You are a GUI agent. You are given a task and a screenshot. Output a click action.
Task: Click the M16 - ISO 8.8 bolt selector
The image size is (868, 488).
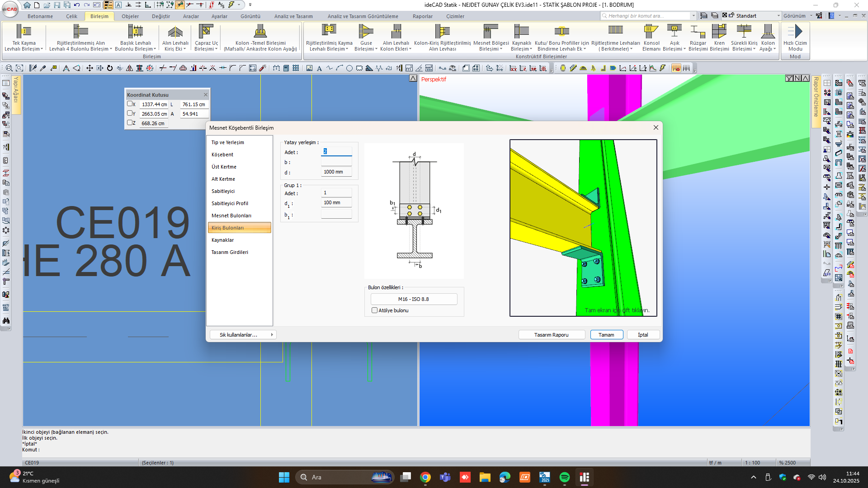click(413, 299)
